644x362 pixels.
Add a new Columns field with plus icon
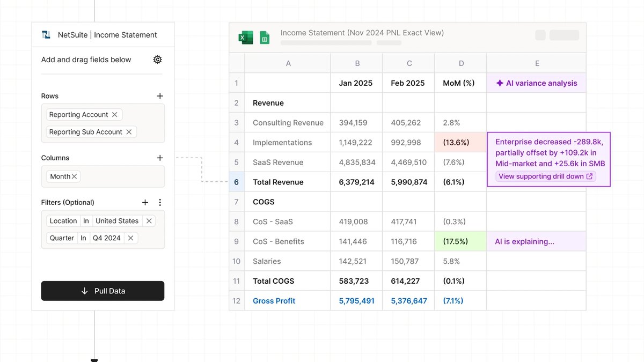160,158
